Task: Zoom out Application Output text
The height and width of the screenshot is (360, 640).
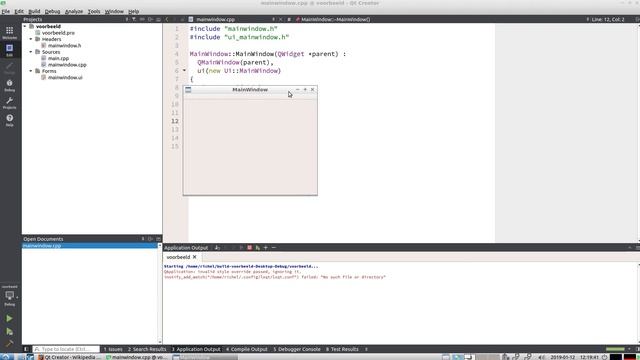Action: point(274,247)
